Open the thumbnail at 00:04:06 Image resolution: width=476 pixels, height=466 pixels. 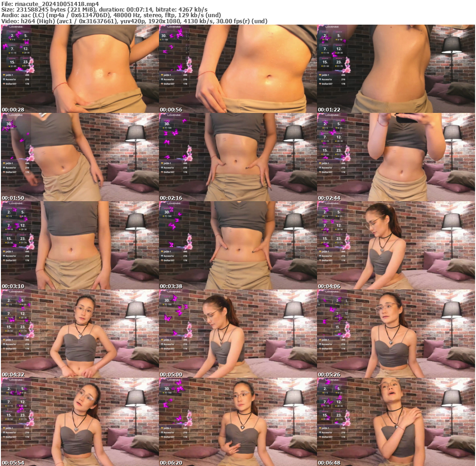click(x=396, y=242)
